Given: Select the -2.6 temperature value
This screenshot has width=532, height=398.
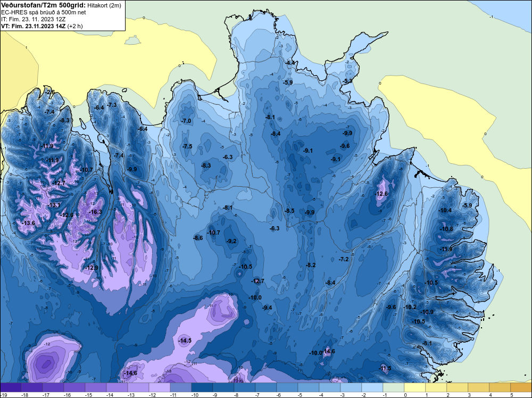Looking at the screenshot, I should (50, 92).
